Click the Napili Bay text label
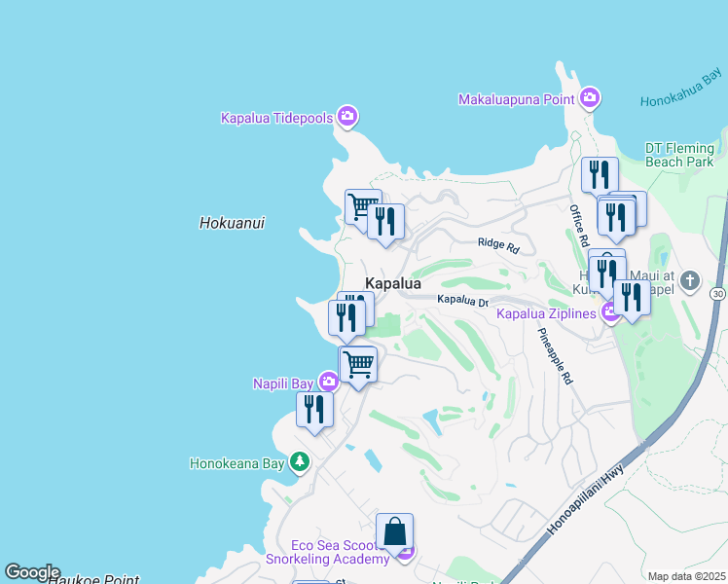 283,383
